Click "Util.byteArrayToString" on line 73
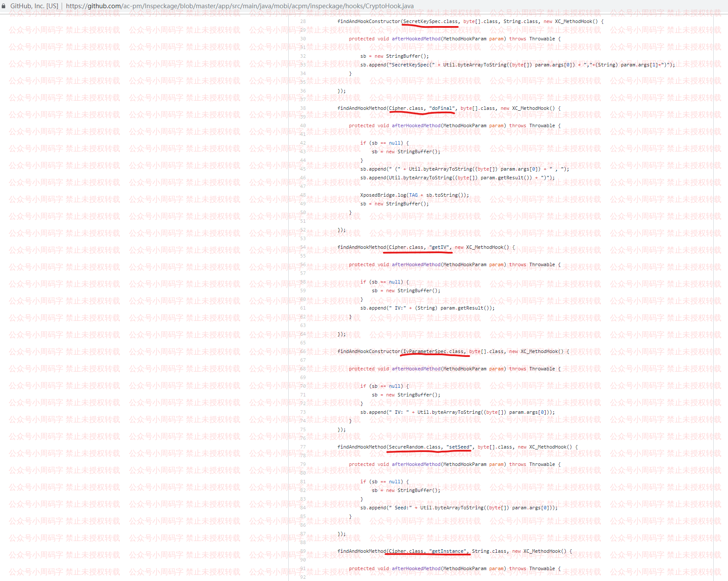 coord(449,412)
